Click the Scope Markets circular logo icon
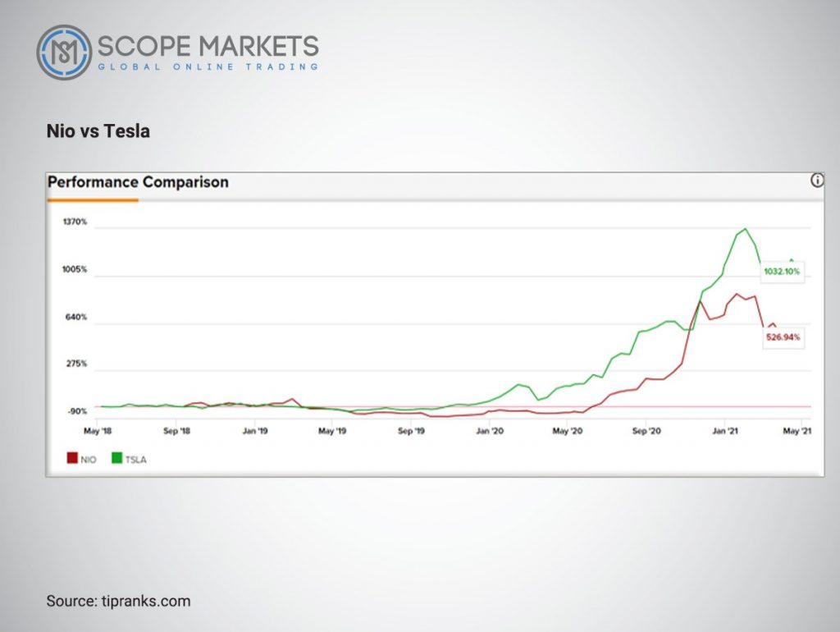840x632 pixels. point(64,52)
